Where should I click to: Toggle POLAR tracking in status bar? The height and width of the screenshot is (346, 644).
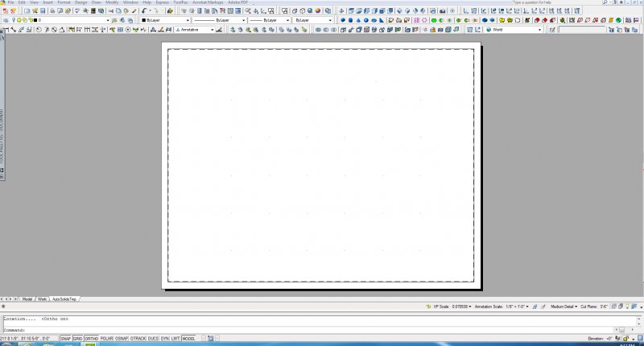tap(106, 339)
